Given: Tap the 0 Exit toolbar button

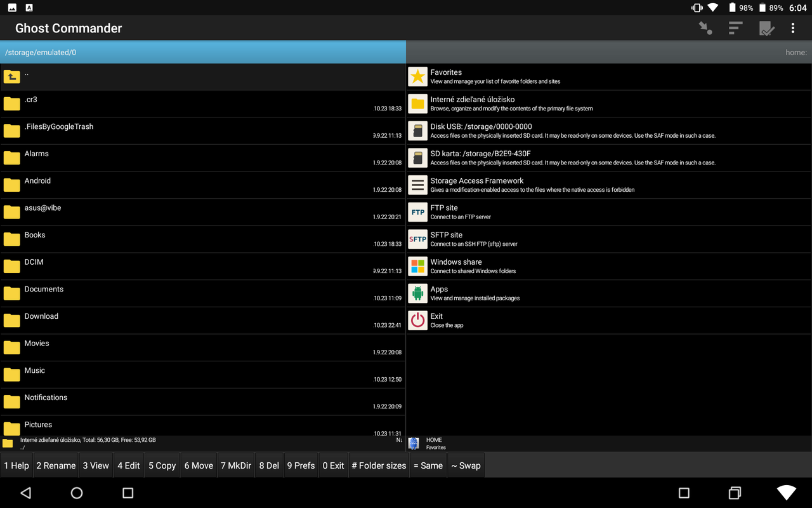Looking at the screenshot, I should [333, 465].
